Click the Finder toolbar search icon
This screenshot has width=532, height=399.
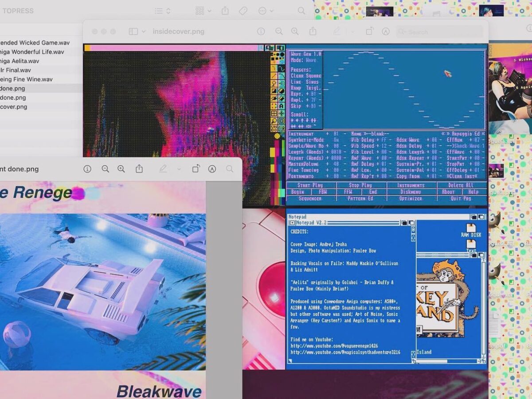point(301,11)
